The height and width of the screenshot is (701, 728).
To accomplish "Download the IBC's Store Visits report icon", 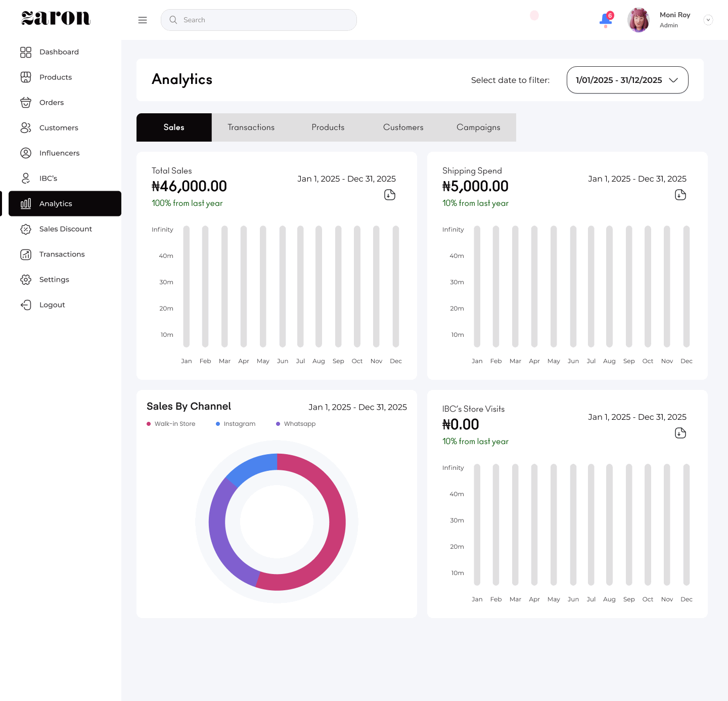I will 680,433.
